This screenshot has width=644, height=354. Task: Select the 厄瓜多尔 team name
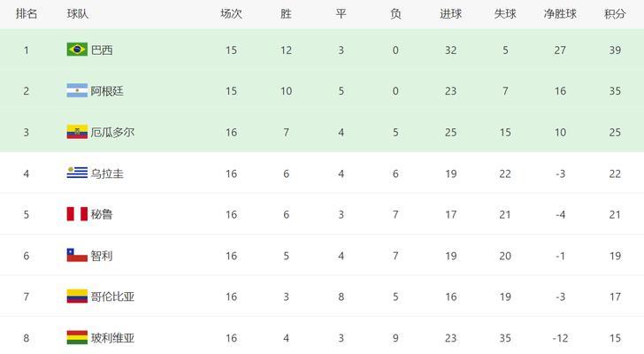tap(112, 132)
